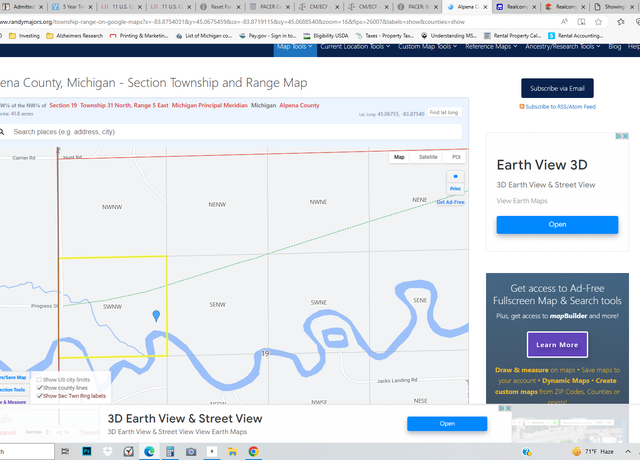This screenshot has width=640, height=460.
Task: Switch to the PACER Ca browser tab
Action: point(269,7)
